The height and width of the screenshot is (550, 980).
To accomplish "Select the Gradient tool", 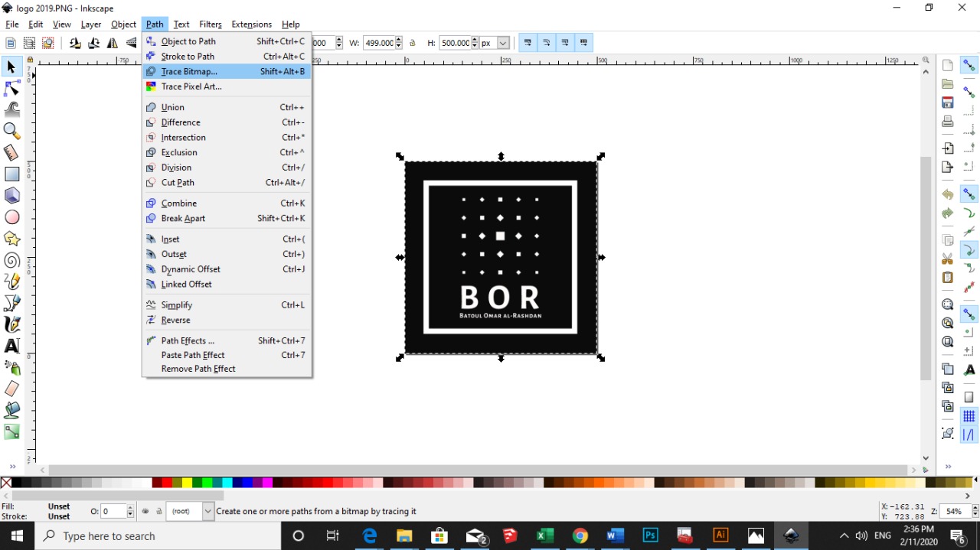I will (x=11, y=432).
